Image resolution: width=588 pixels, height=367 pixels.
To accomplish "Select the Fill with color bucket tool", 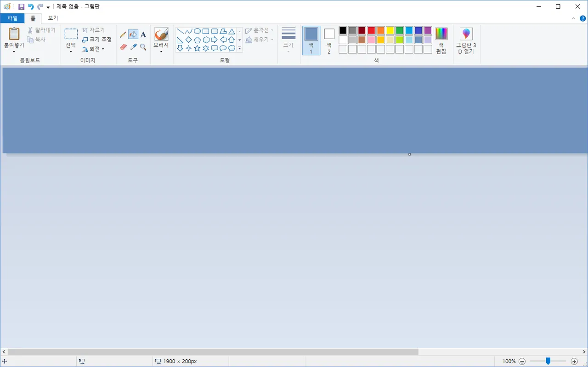I will (133, 34).
